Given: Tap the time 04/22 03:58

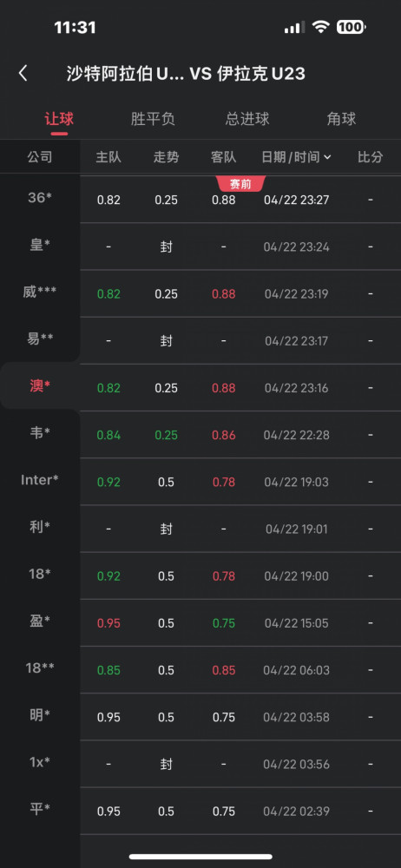Looking at the screenshot, I should pyautogui.click(x=296, y=718).
